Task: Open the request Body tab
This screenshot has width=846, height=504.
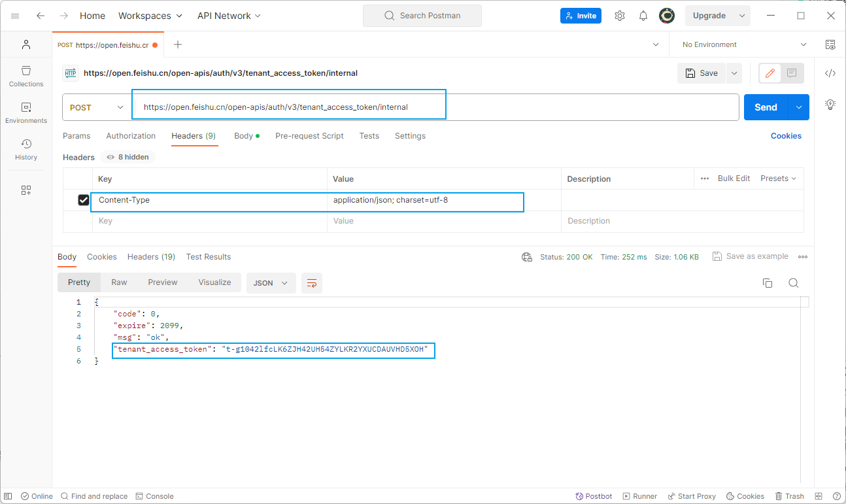Action: (x=246, y=136)
